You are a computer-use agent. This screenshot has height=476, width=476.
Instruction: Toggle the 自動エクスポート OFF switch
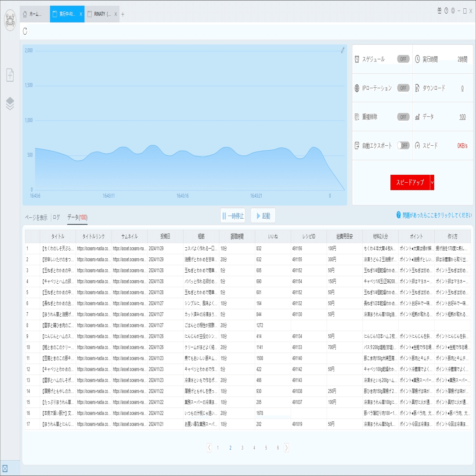tap(403, 146)
